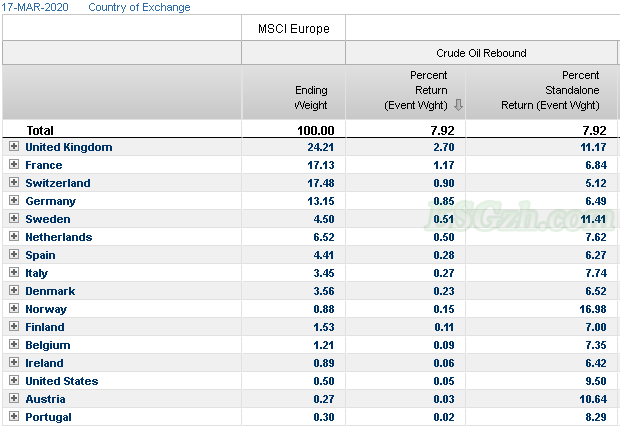Viewport: 620px width, 428px height.
Task: Expand the Belgium row
Action: click(x=14, y=344)
